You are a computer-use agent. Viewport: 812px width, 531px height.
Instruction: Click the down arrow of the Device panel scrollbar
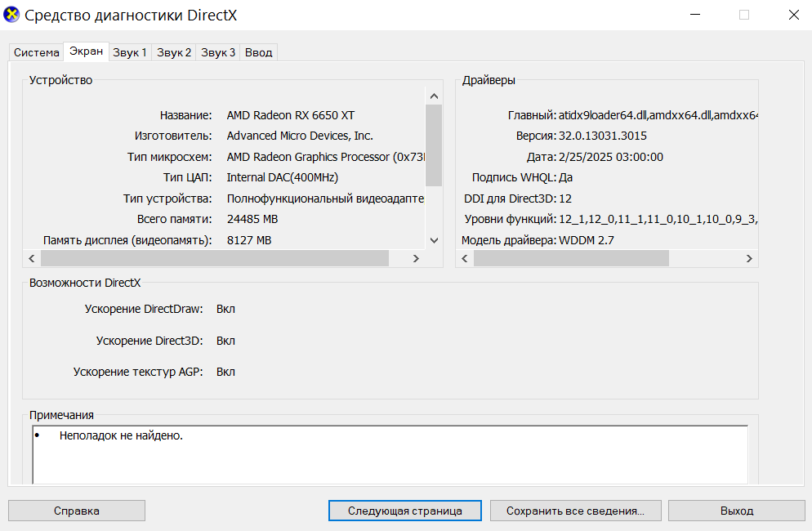(x=434, y=240)
